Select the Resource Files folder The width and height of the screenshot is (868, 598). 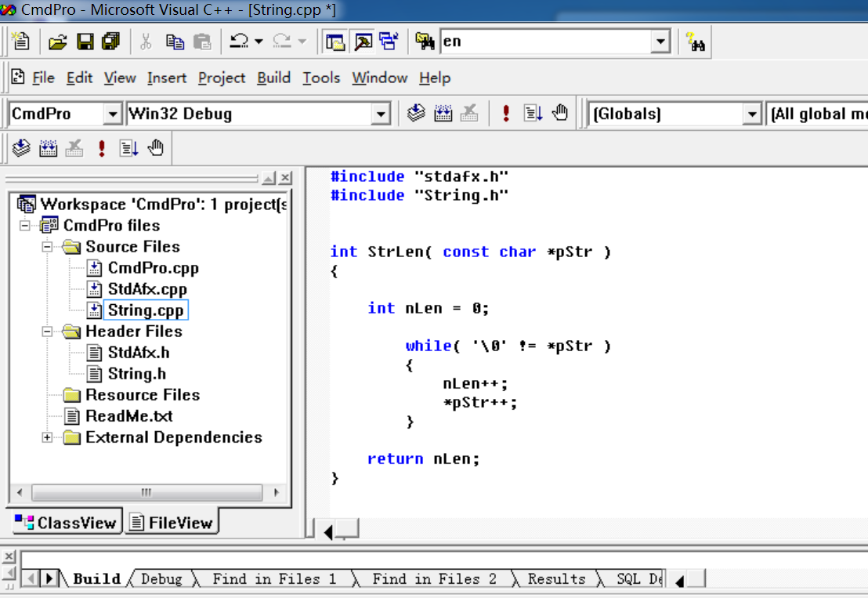(143, 395)
